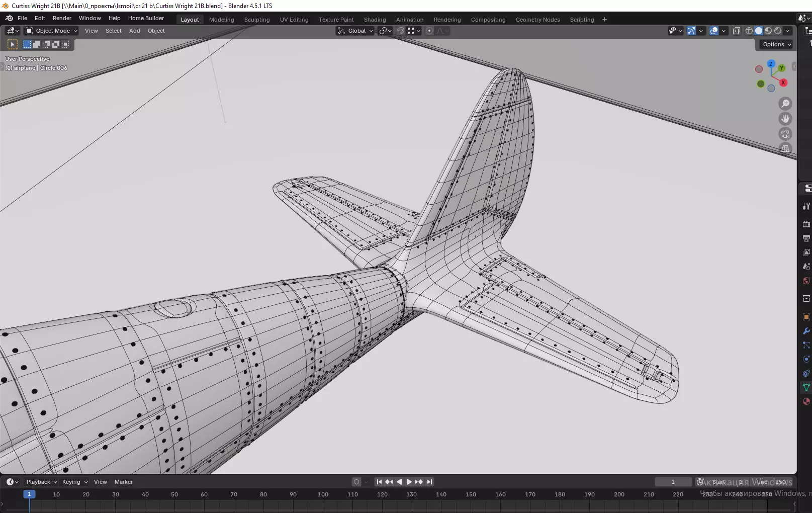
Task: Toggle viewport gizmos display
Action: point(691,31)
